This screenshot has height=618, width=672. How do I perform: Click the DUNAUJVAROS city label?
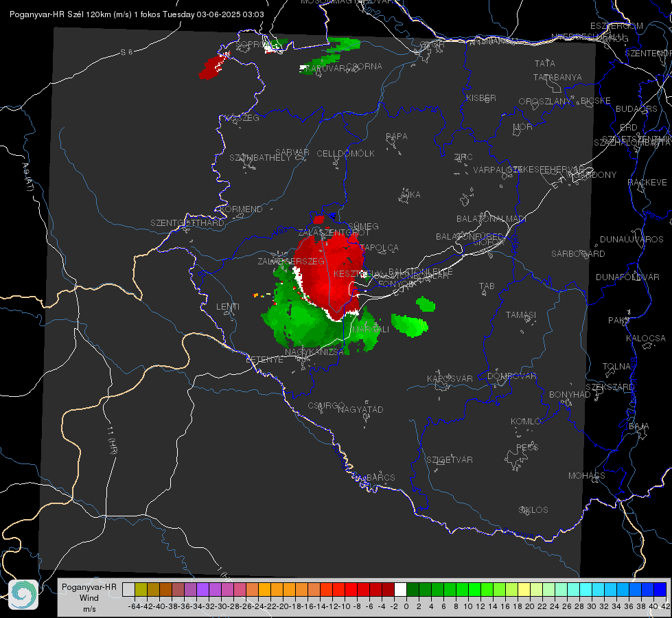pos(632,240)
